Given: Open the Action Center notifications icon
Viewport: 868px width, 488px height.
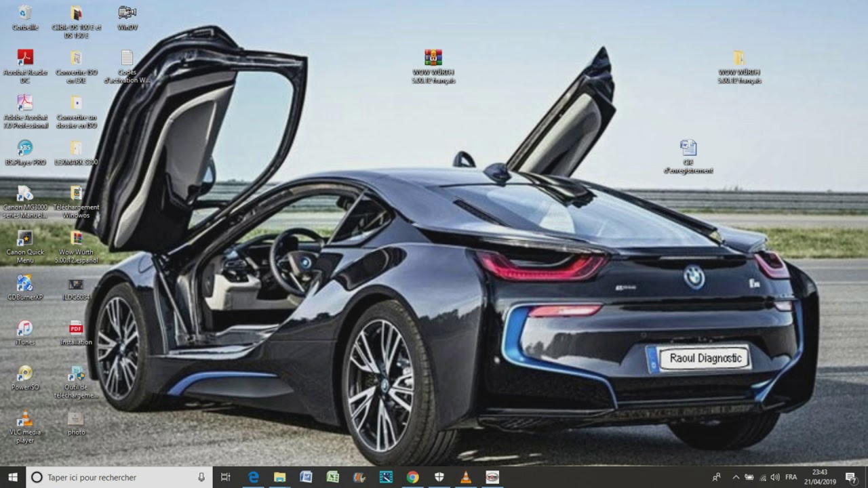Looking at the screenshot, I should point(851,477).
